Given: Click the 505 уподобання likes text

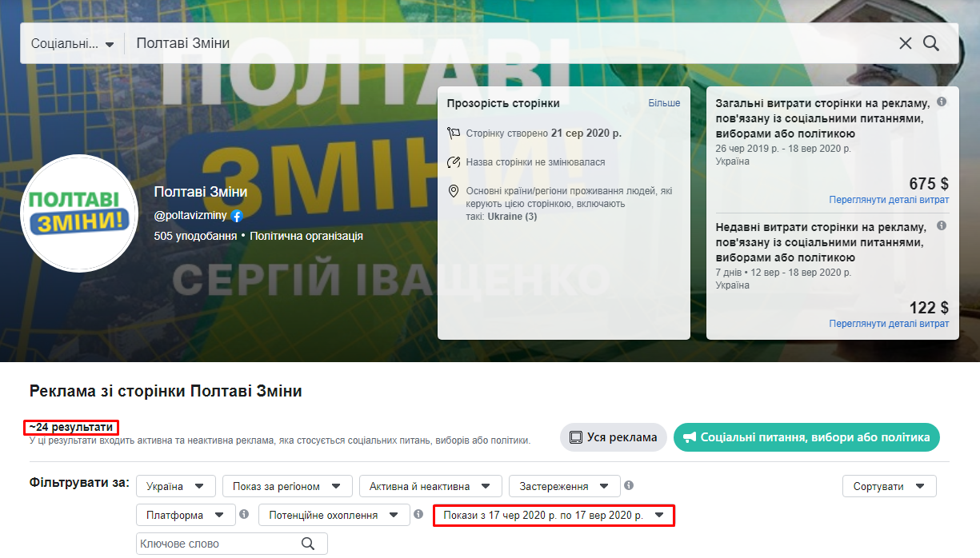Looking at the screenshot, I should pos(195,237).
